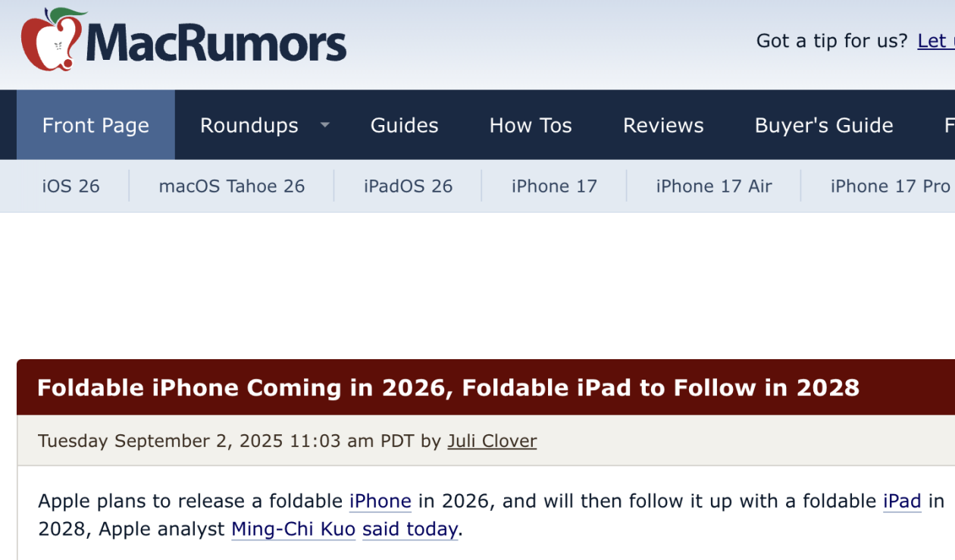This screenshot has height=560, width=955.
Task: Navigate to Buyer's Guide
Action: pyautogui.click(x=824, y=125)
